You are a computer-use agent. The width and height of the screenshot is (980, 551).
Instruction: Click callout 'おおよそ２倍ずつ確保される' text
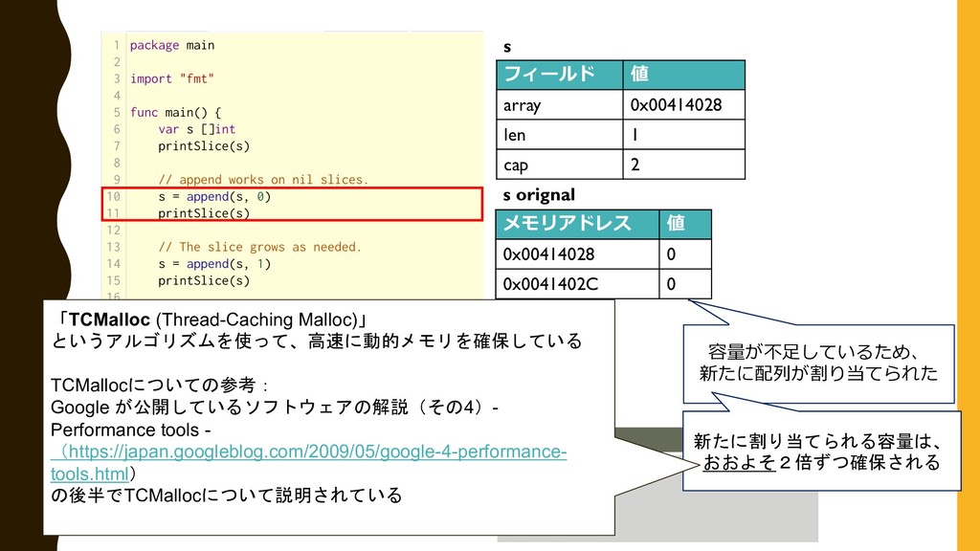click(x=821, y=463)
